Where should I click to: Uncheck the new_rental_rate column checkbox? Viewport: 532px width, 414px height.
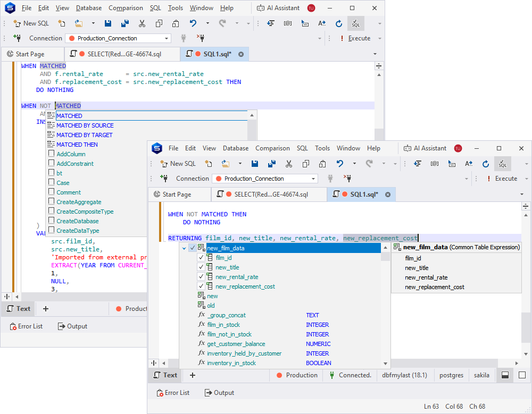tap(201, 277)
